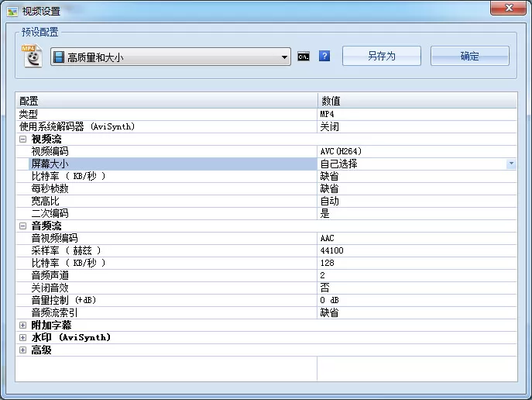Expand the 高级 section
Screen dimensions: 532x400
tap(22, 350)
